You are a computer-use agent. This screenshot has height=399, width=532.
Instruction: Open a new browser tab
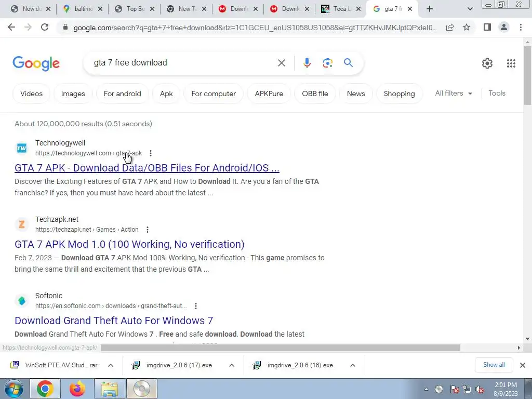[430, 9]
